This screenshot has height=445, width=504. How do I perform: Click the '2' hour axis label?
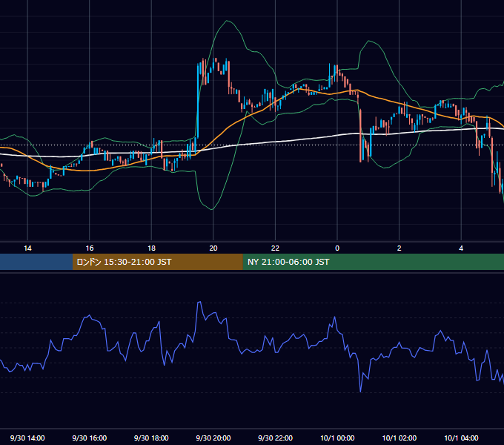tap(399, 248)
